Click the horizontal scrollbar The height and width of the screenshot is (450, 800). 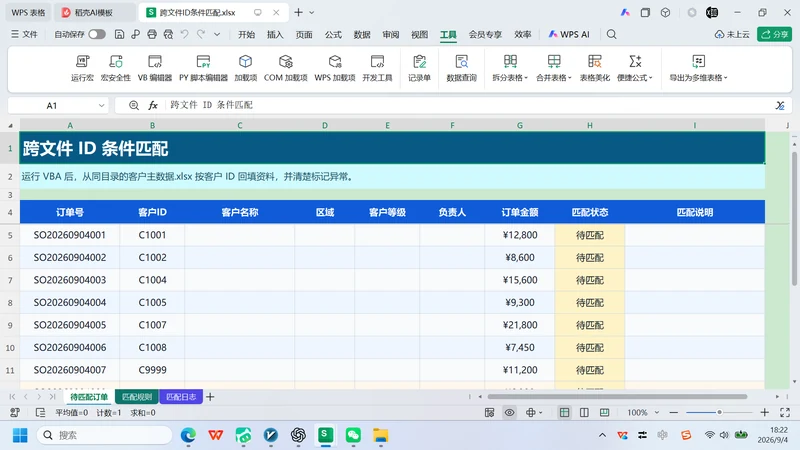(617, 396)
